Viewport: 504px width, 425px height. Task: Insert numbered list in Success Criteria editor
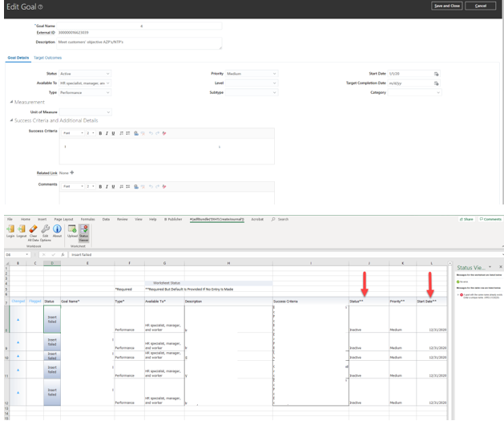(121, 133)
